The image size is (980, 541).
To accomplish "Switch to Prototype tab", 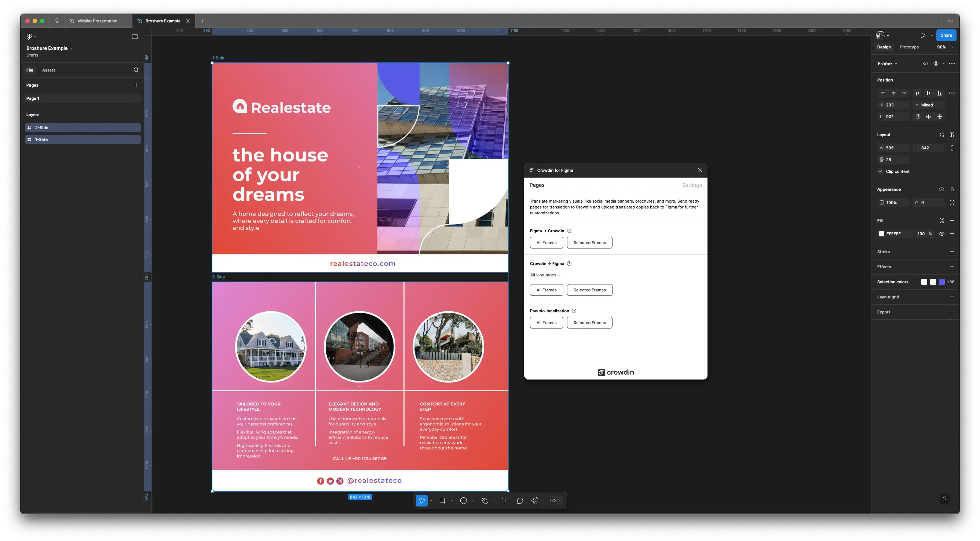I will (909, 47).
